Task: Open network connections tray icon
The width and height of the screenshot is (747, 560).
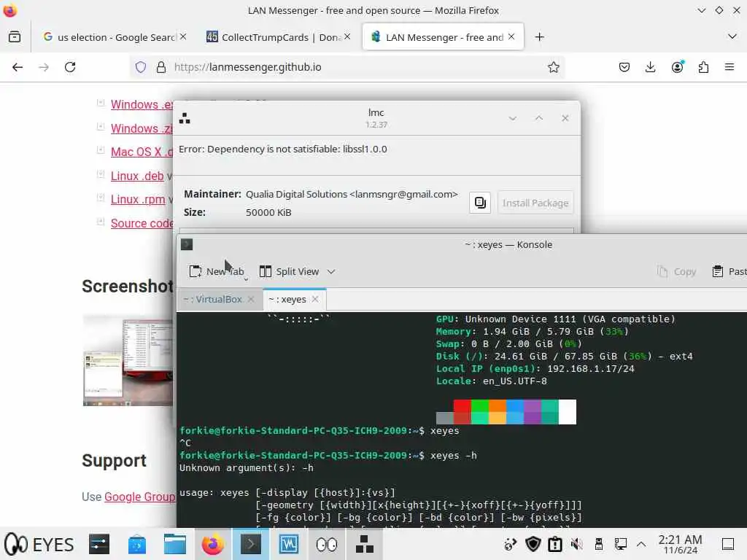Action: click(x=620, y=544)
